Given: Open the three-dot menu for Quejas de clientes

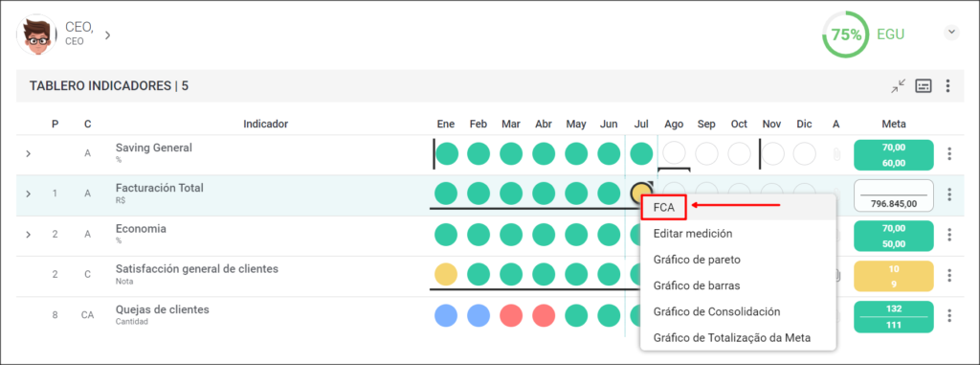Looking at the screenshot, I should point(949,316).
